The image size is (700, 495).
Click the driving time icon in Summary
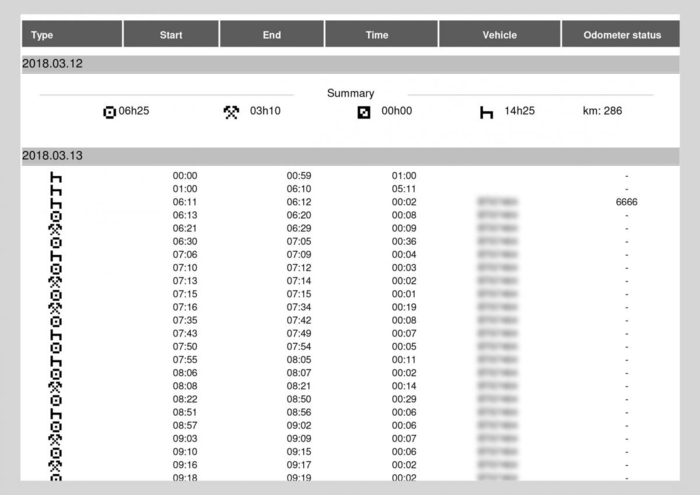pyautogui.click(x=110, y=111)
